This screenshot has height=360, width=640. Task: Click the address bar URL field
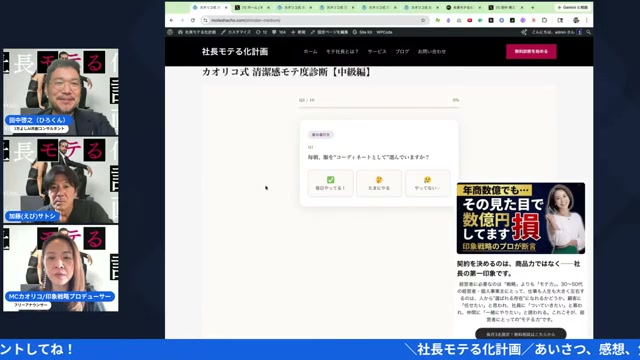(x=314, y=20)
